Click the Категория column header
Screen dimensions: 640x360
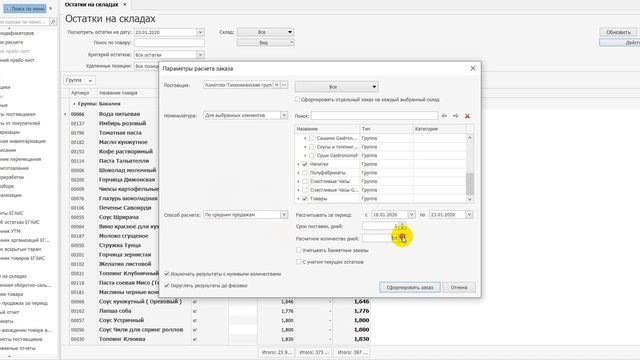click(440, 129)
